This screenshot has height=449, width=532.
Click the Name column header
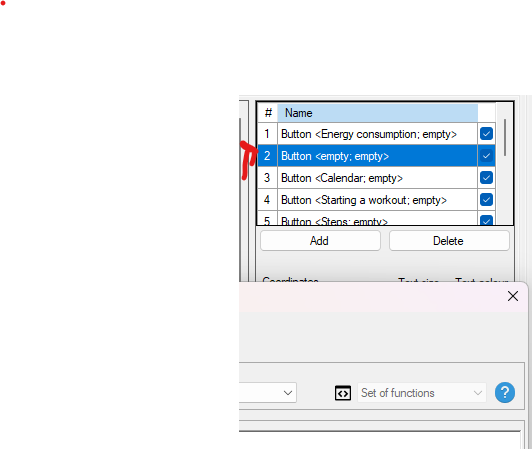click(x=377, y=113)
